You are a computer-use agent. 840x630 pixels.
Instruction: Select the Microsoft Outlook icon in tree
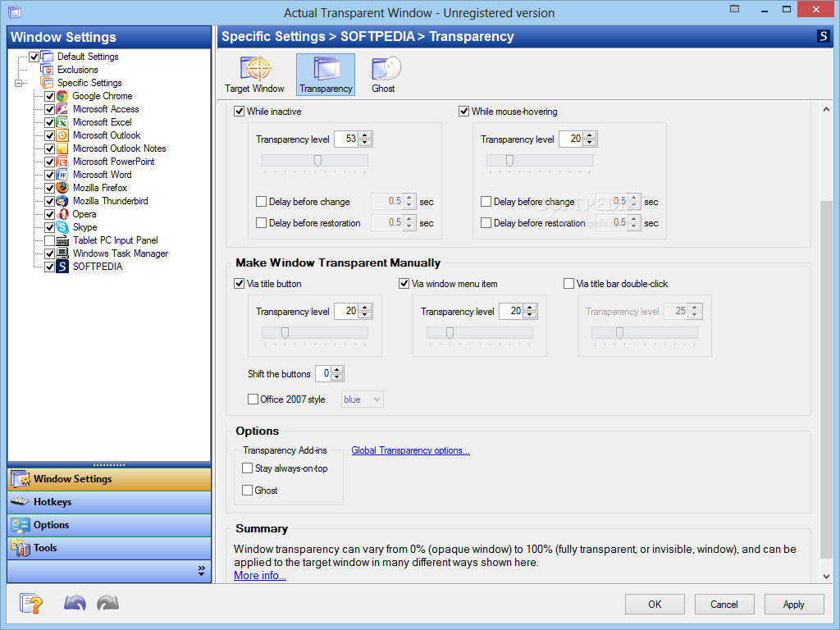tap(62, 135)
